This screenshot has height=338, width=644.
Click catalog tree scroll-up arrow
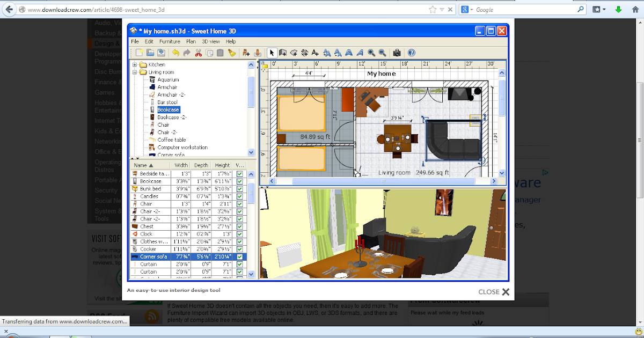(251, 64)
